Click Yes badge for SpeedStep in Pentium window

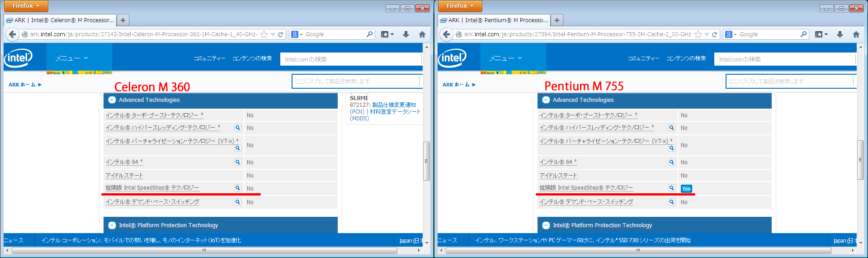coord(686,189)
